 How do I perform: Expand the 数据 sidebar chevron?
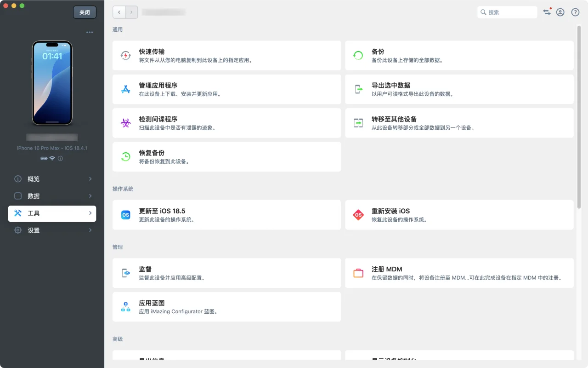90,196
